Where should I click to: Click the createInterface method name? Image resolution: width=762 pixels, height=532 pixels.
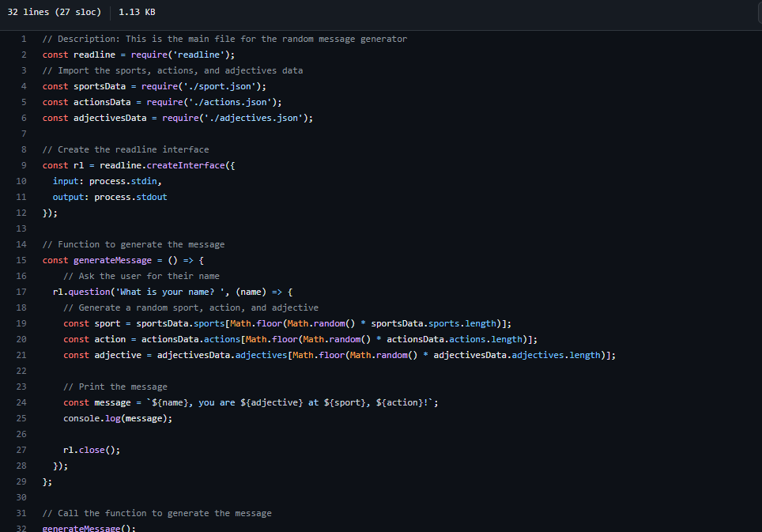(186, 165)
